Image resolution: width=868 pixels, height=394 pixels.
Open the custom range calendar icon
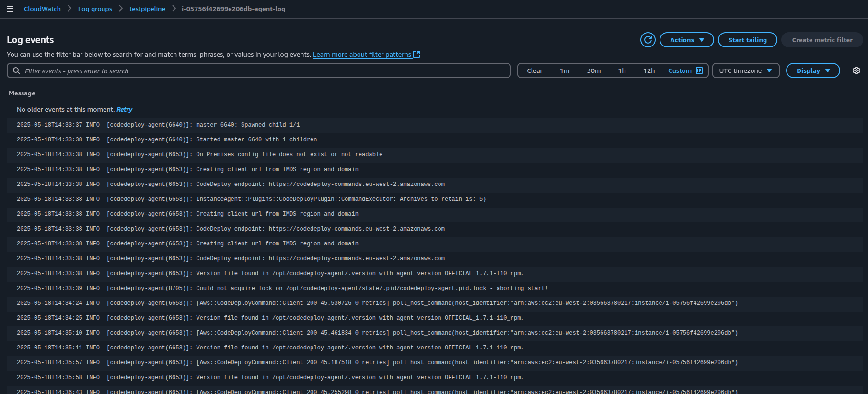[x=699, y=70]
